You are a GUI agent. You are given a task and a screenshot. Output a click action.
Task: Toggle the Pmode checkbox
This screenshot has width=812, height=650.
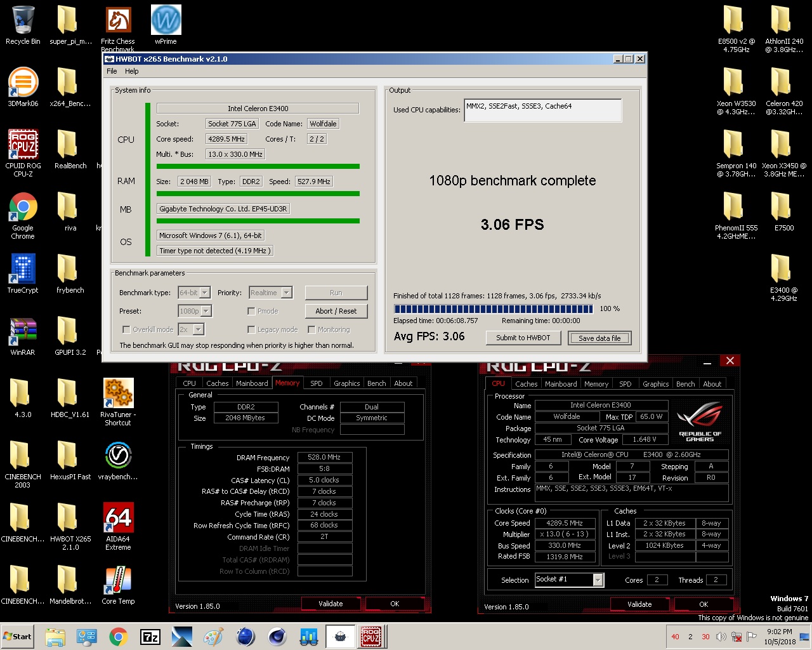(251, 311)
